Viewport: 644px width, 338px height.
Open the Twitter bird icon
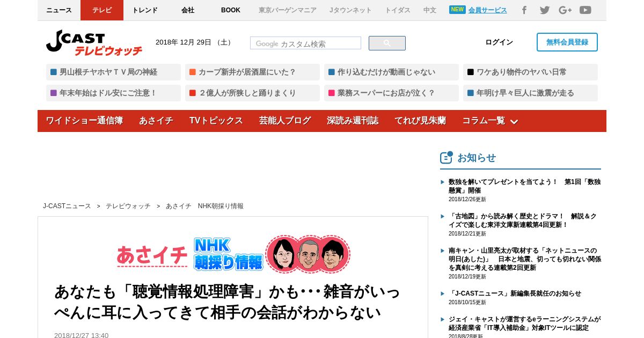[x=545, y=10]
